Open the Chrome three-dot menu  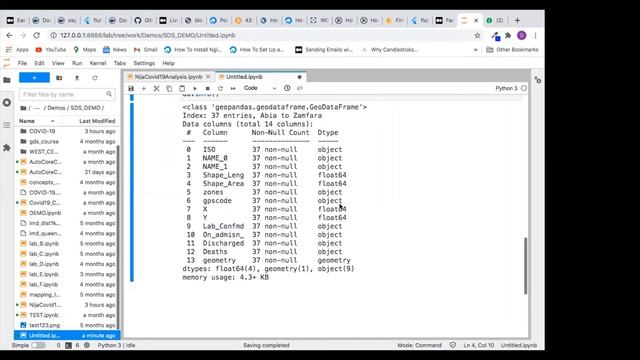pos(535,36)
